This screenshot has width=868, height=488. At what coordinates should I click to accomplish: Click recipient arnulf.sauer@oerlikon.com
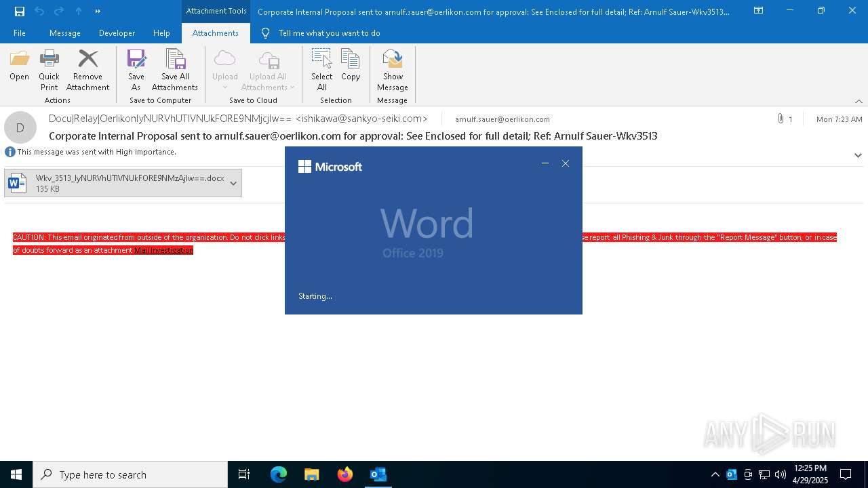point(502,119)
